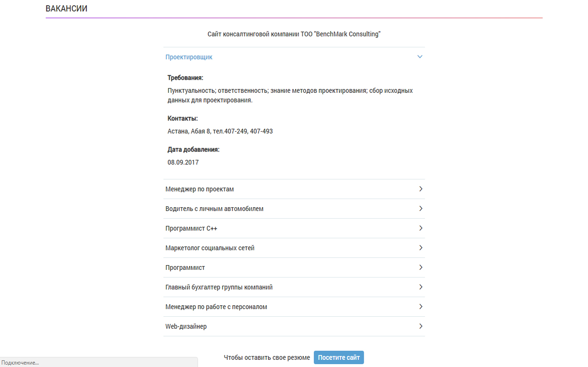Expand the Водитель с личным автомобилем title
588x367 pixels.
pos(214,209)
